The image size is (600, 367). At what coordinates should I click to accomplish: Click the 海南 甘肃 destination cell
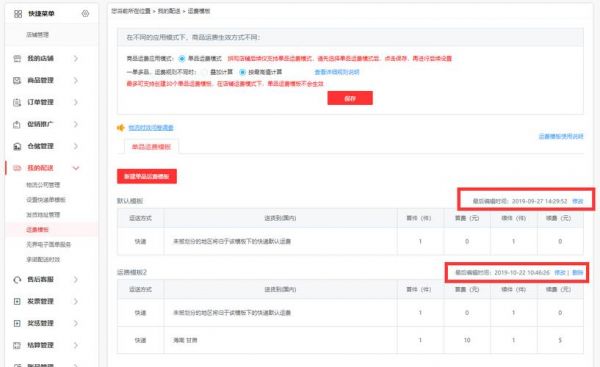[280, 340]
